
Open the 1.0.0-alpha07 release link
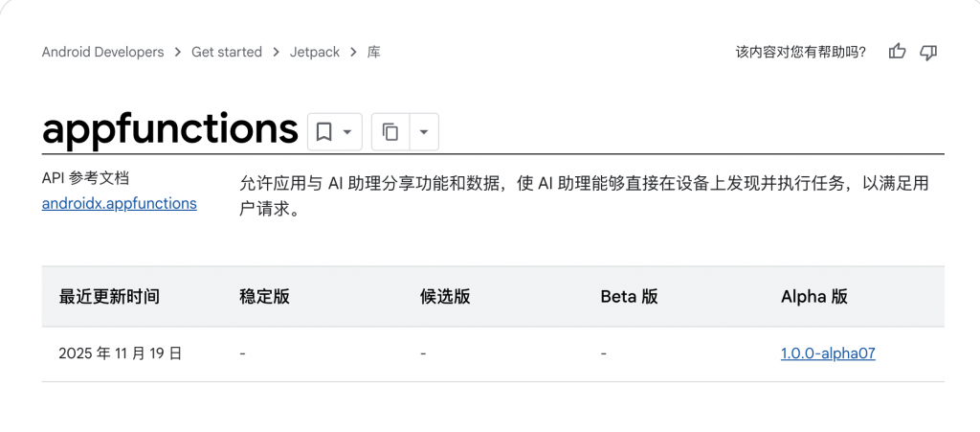(x=828, y=353)
